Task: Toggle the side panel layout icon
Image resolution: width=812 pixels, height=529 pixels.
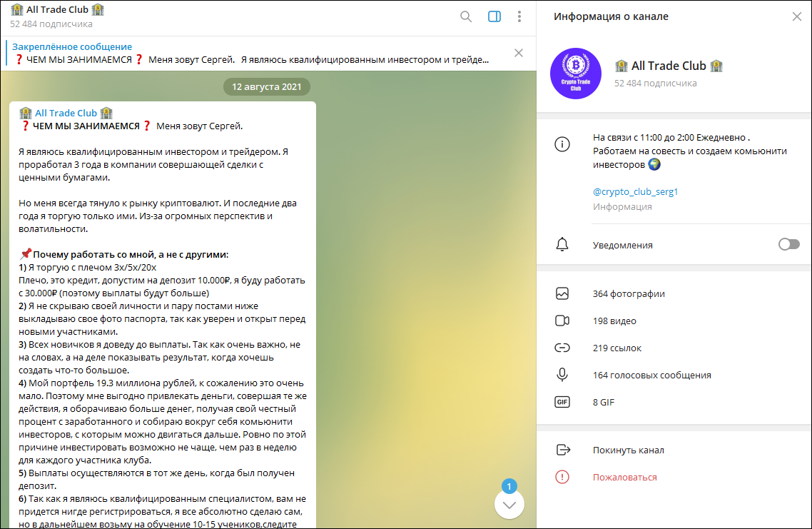Action: click(494, 16)
